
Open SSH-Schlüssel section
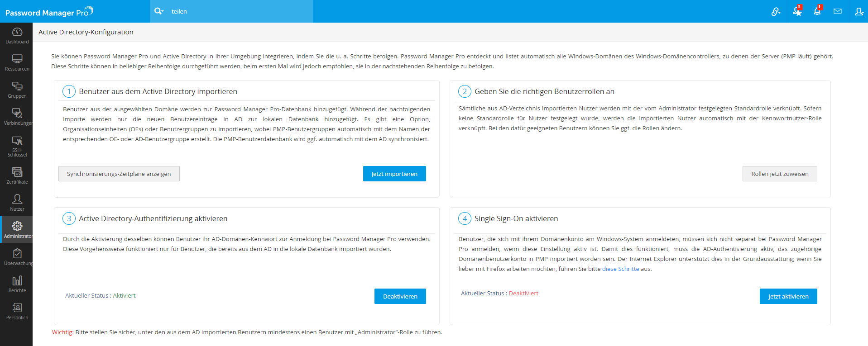pyautogui.click(x=17, y=146)
